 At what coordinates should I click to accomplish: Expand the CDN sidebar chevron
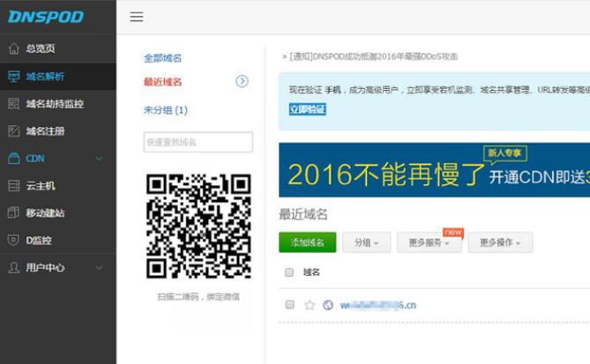[x=99, y=159]
